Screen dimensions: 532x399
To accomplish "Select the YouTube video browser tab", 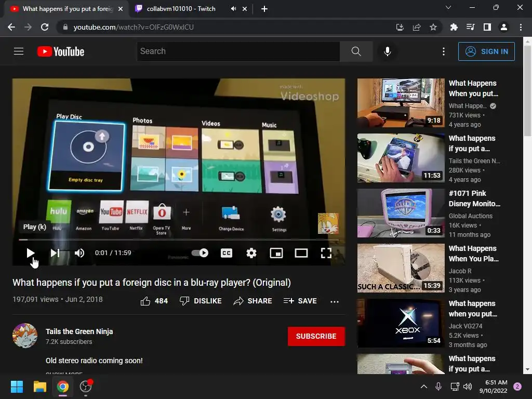I will (67, 9).
